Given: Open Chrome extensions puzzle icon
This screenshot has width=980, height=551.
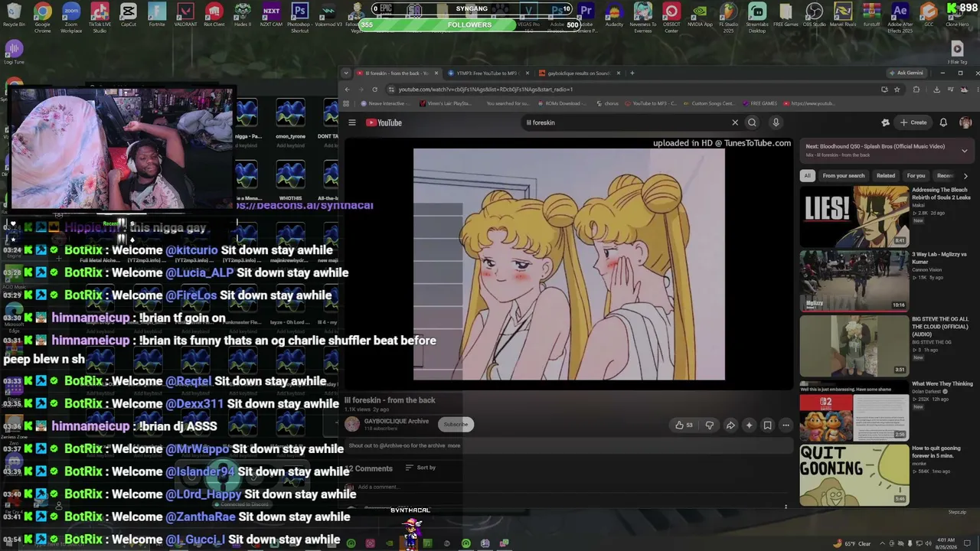Looking at the screenshot, I should pos(916,90).
